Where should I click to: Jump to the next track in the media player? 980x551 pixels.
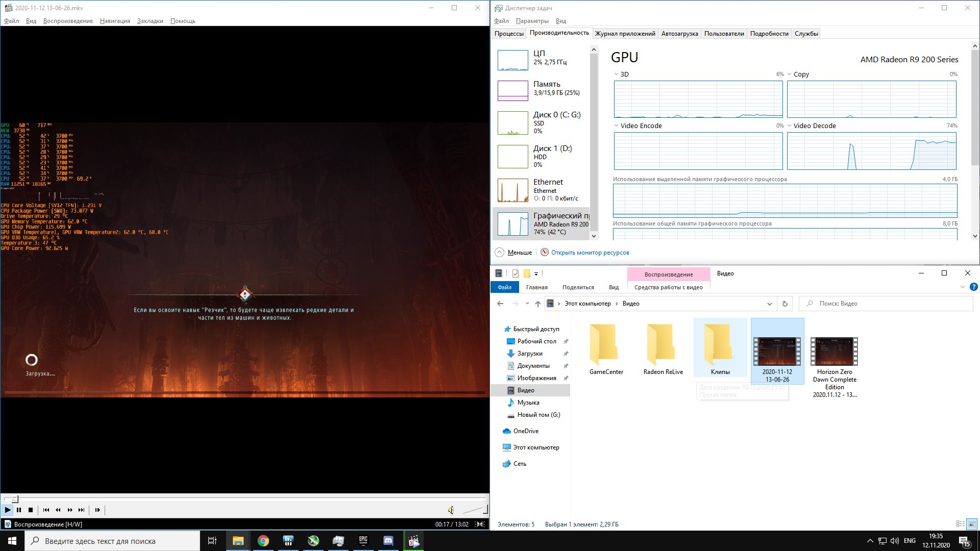82,510
